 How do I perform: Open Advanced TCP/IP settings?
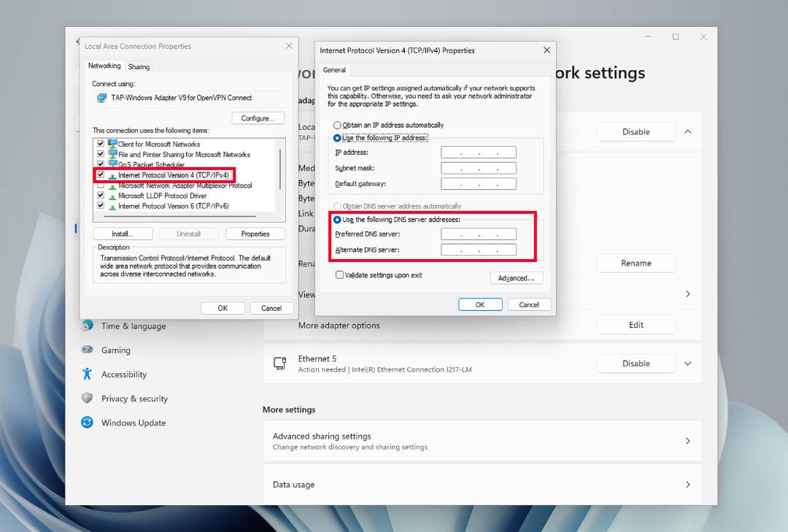pyautogui.click(x=516, y=278)
